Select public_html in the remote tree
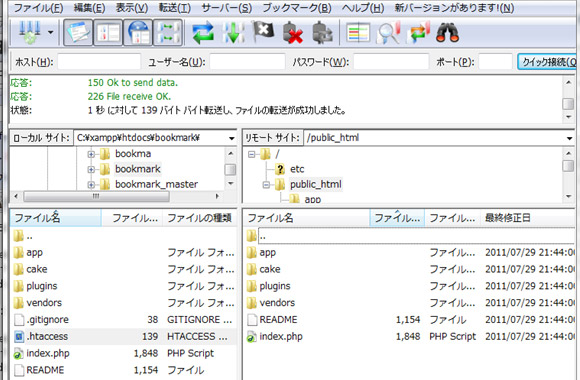This screenshot has height=380, width=580. click(x=316, y=184)
